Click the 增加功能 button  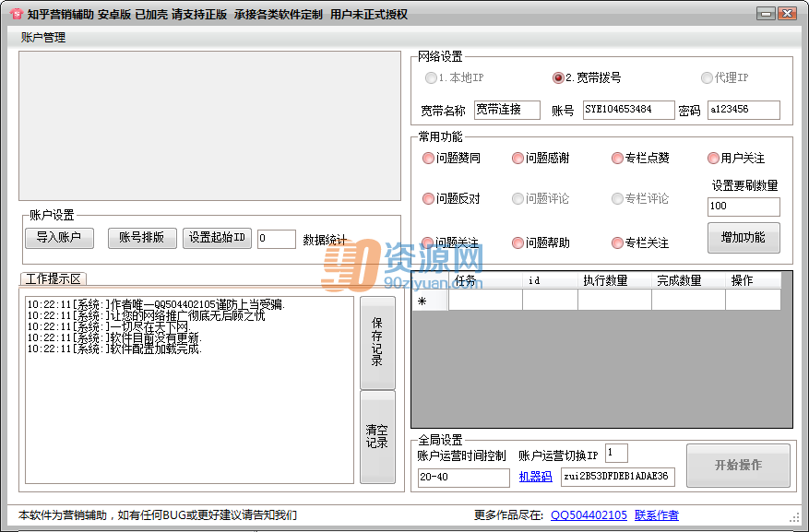point(744,238)
